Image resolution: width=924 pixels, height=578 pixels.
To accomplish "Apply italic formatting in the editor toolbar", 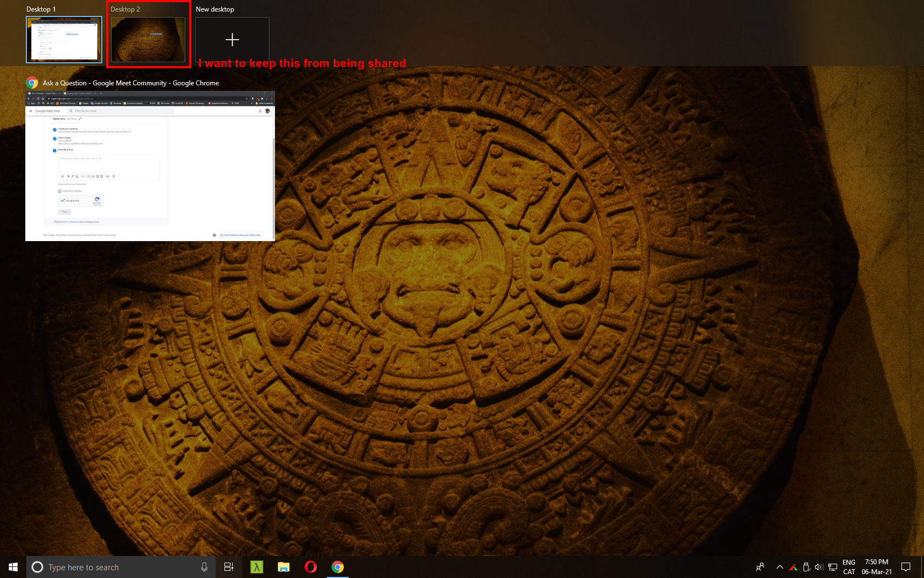I will pos(73,176).
